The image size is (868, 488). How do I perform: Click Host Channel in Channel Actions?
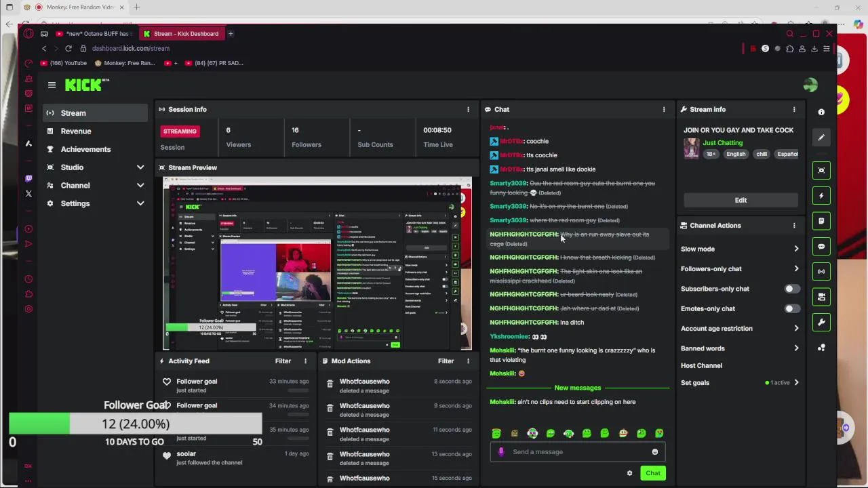[701, 366]
